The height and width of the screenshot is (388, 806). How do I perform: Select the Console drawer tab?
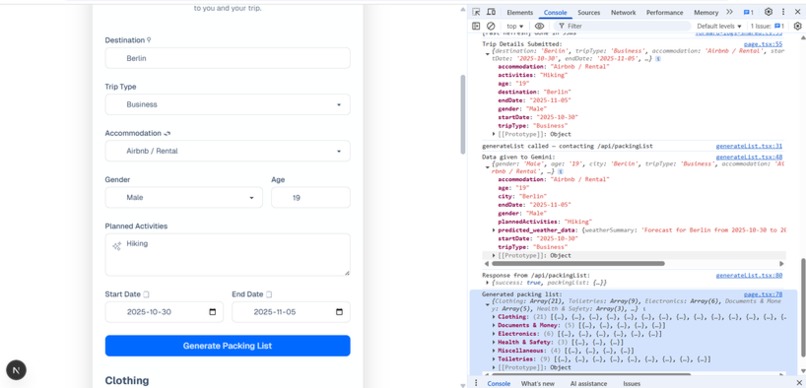tap(499, 383)
